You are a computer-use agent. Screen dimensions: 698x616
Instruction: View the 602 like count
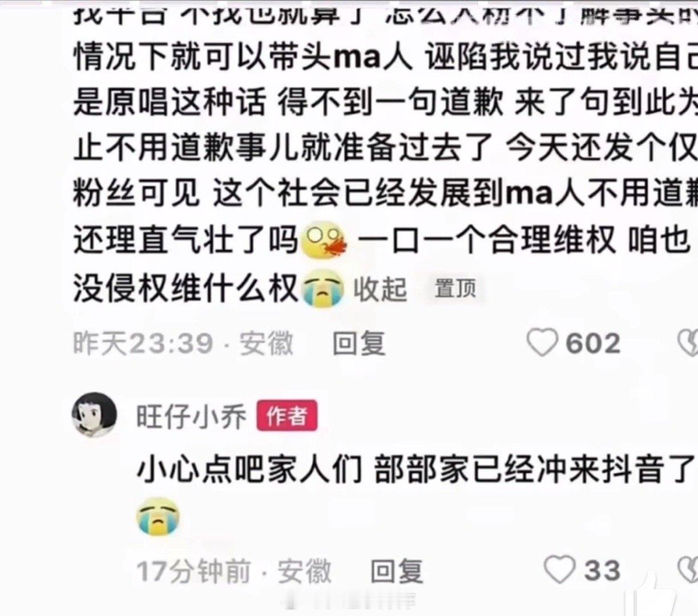[593, 344]
